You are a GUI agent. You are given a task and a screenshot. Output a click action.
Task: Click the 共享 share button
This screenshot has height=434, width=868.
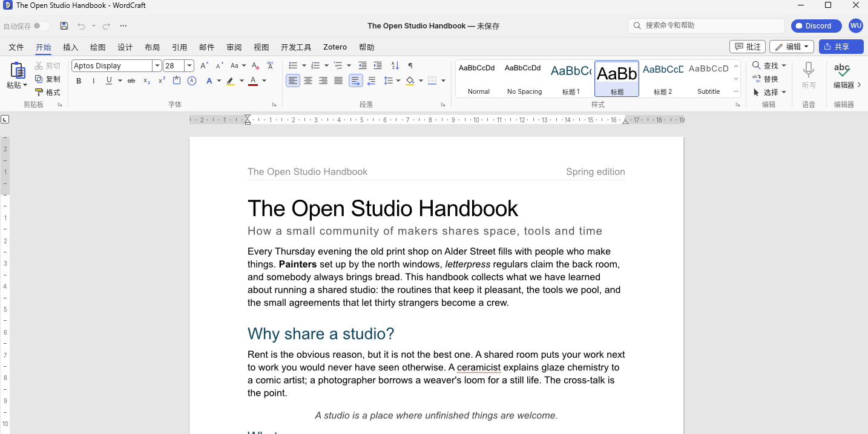841,47
